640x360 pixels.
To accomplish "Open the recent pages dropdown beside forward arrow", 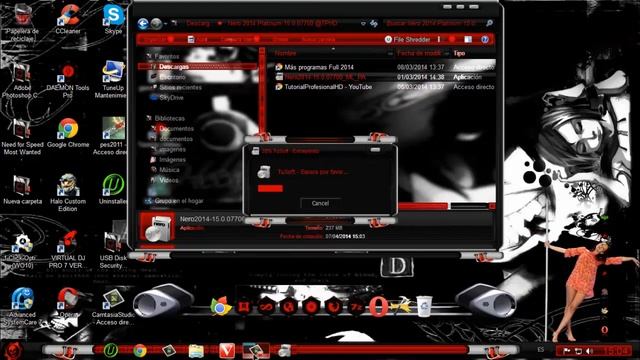I will 166,24.
